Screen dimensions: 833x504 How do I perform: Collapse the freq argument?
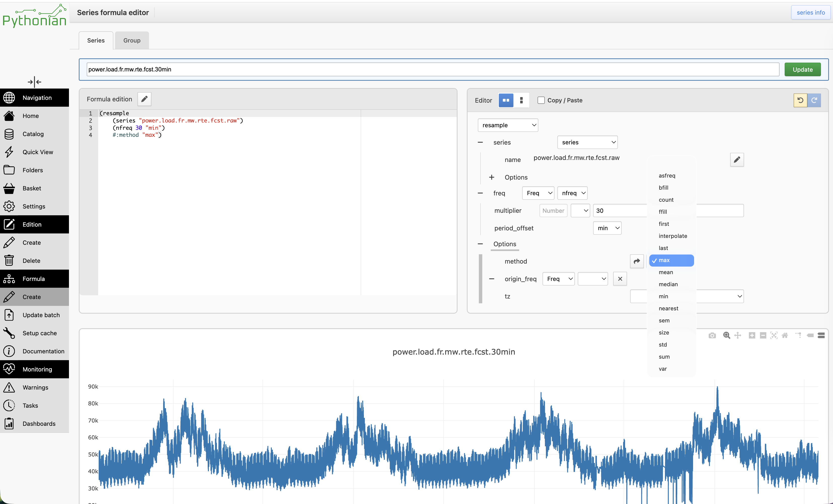pyautogui.click(x=480, y=193)
